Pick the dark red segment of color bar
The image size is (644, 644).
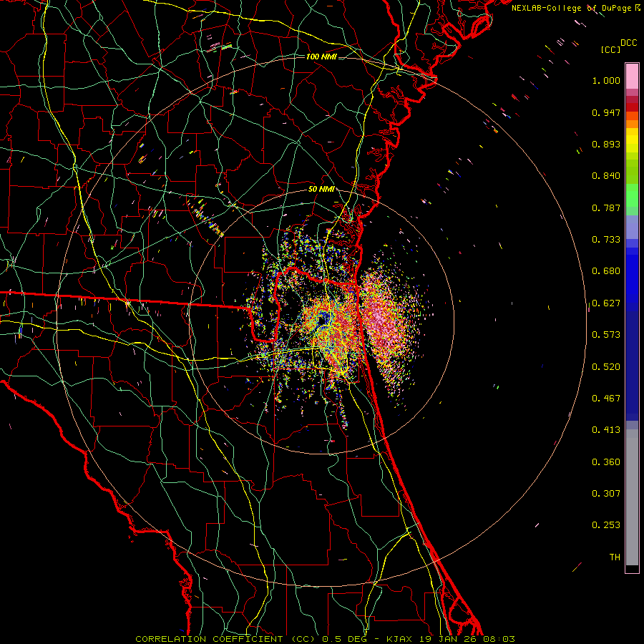coord(632,107)
